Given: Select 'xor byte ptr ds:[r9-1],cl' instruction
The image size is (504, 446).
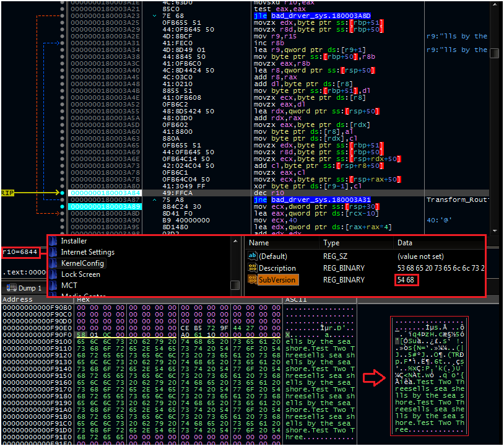Looking at the screenshot, I should [308, 186].
